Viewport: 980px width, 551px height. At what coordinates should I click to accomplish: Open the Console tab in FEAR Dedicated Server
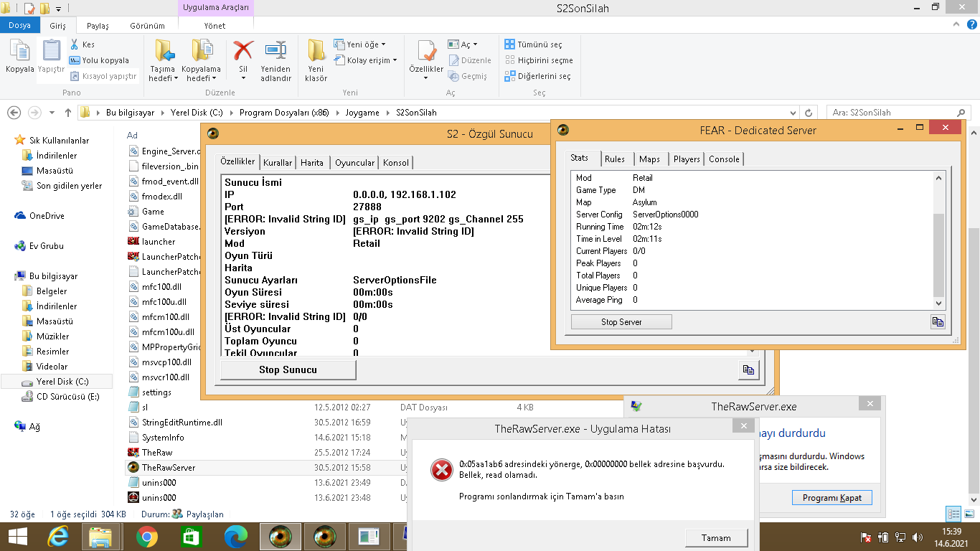click(725, 159)
